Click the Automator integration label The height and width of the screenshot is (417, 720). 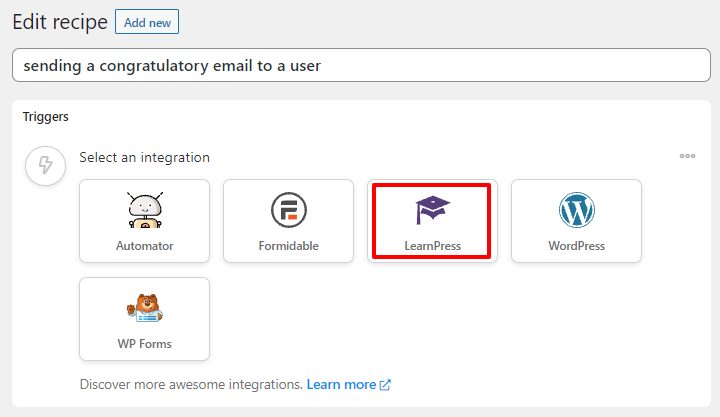point(145,246)
